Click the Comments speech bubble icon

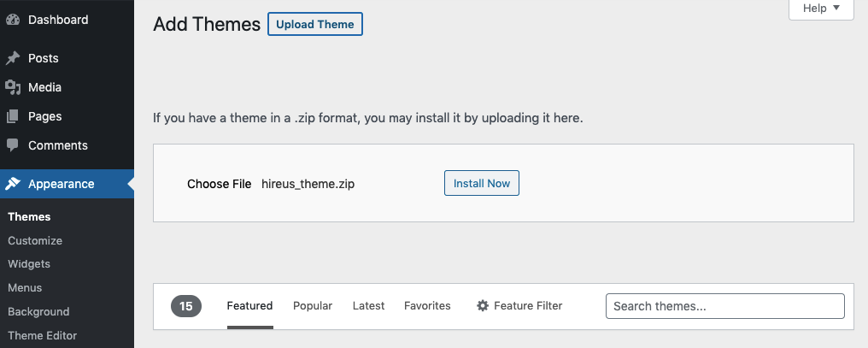pos(13,145)
